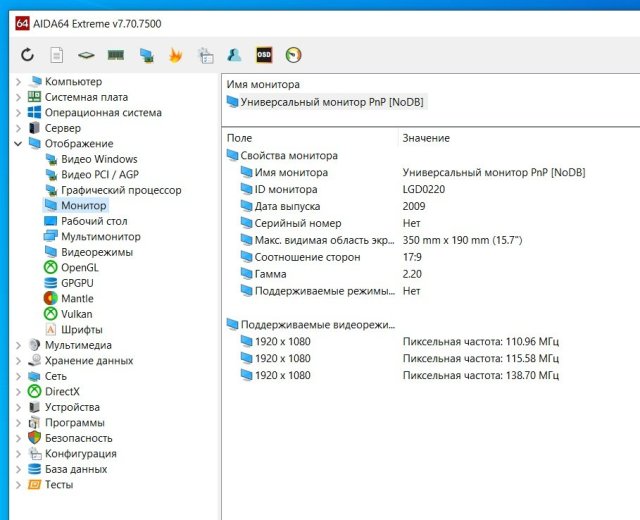Click the memory module toolbar icon
This screenshot has width=640, height=520.
pos(116,55)
